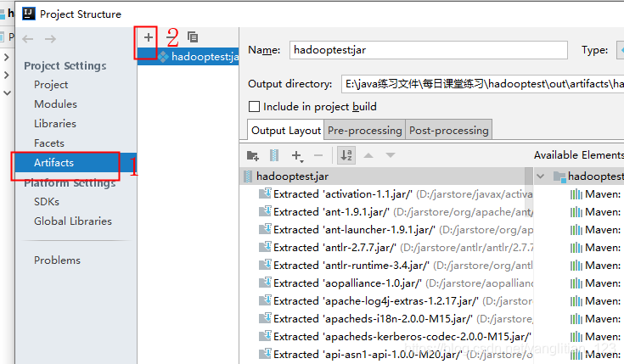The height and width of the screenshot is (364, 624).
Task: Select the Artifacts settings page
Action: click(76, 163)
